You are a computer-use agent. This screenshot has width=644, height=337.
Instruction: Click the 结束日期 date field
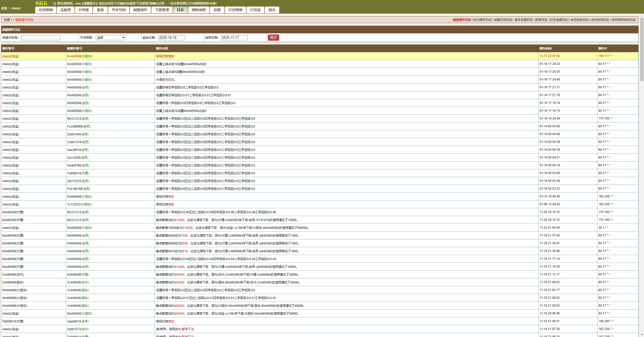(234, 37)
